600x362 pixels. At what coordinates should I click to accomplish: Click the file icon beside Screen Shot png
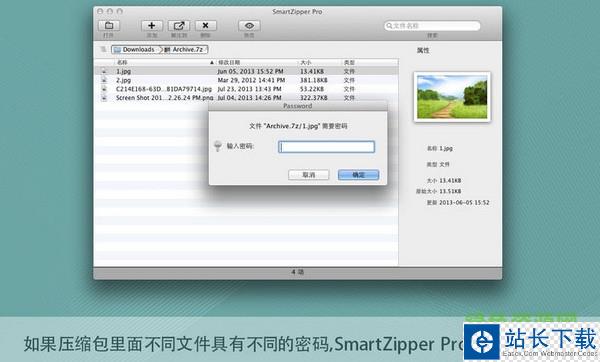[104, 98]
